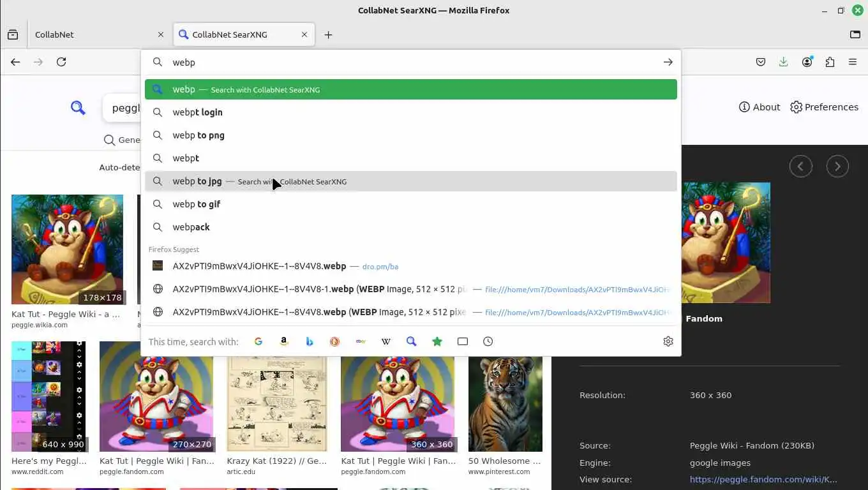This screenshot has height=490, width=868.
Task: Click large Kat Tut preview image
Action: [x=726, y=243]
